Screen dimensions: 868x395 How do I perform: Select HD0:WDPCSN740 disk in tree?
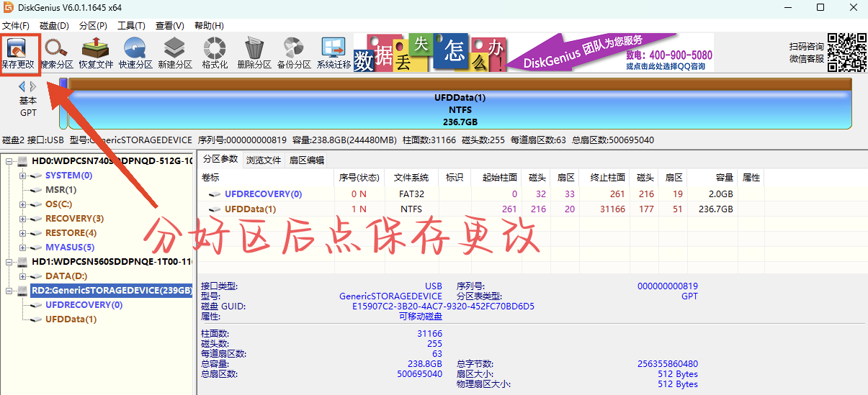coord(112,161)
